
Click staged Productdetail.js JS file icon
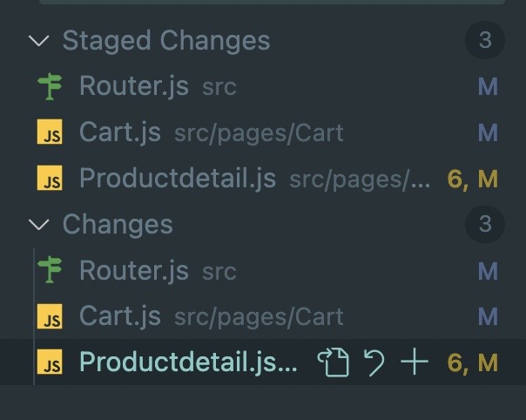tap(50, 178)
